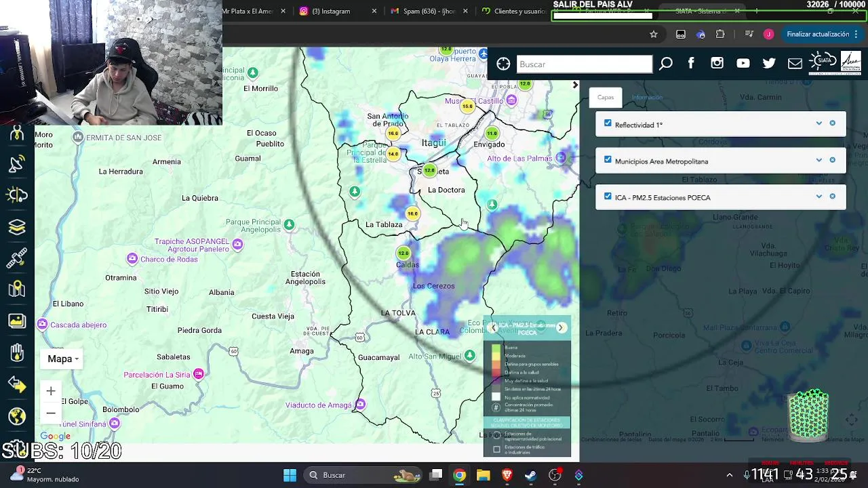Open SIATA Instagram icon in header

[717, 63]
